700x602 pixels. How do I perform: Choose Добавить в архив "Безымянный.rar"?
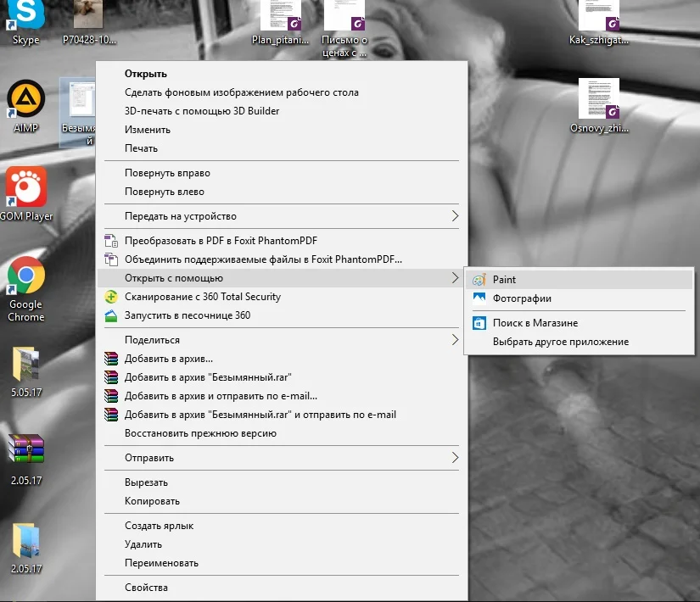(x=282, y=377)
